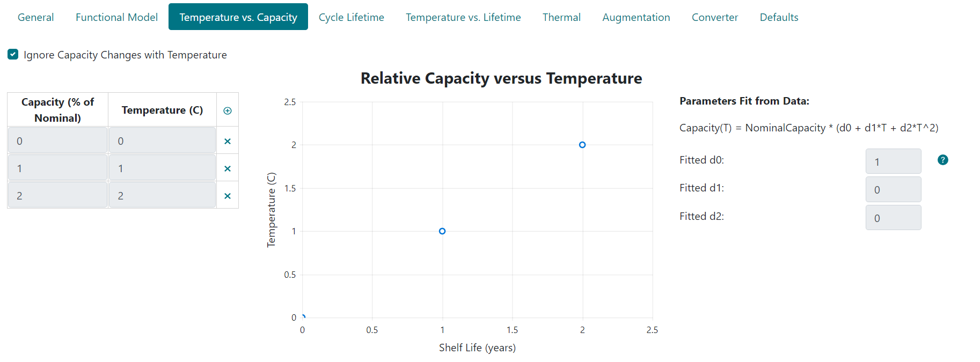Delete the third row via the × icon

point(227,195)
